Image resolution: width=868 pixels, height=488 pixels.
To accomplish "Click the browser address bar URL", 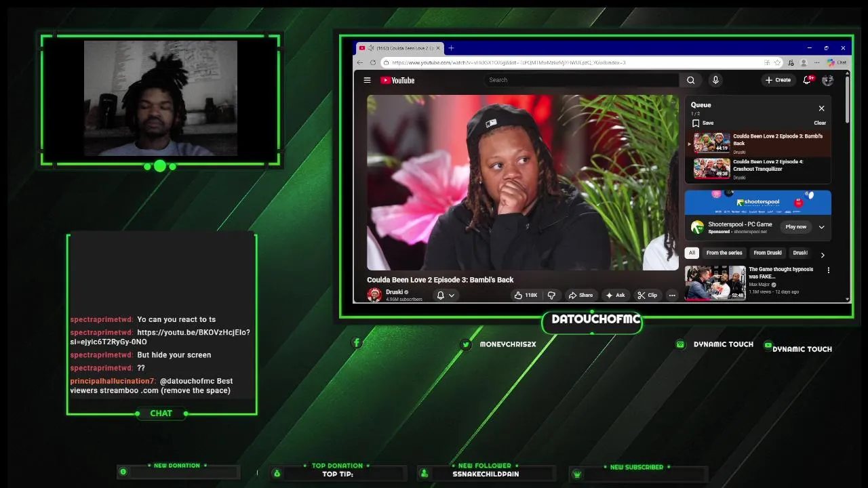I will [x=509, y=62].
